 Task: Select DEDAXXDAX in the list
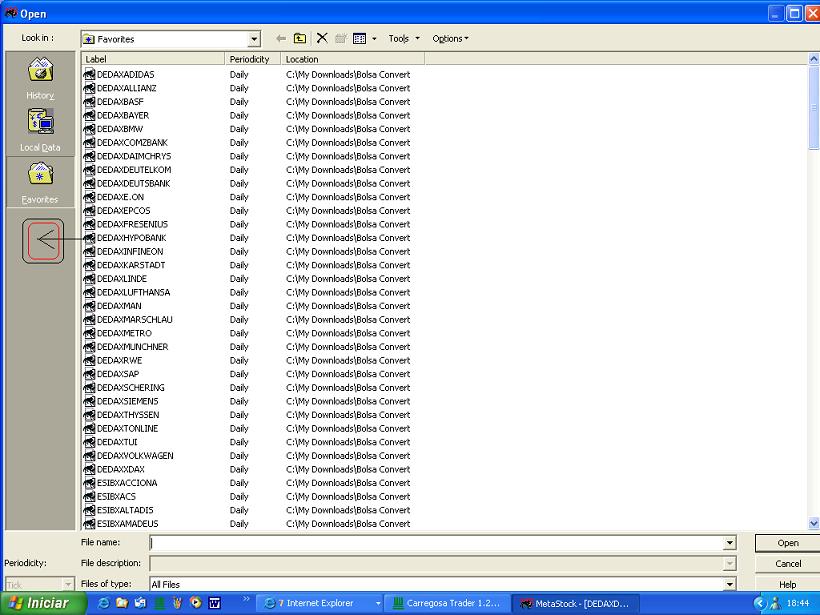(121, 469)
